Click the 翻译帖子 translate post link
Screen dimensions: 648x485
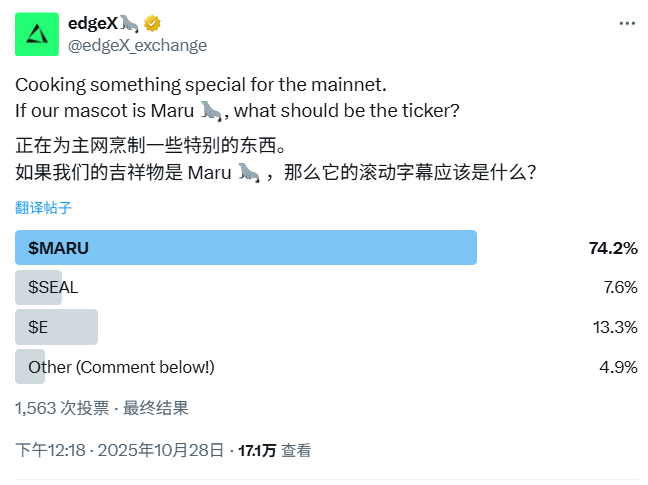(x=43, y=208)
